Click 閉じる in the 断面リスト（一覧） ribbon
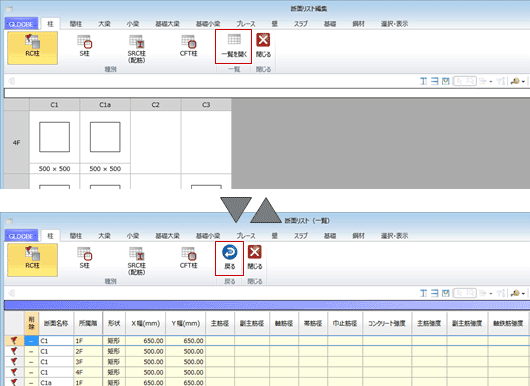The height and width of the screenshot is (386, 530). 255,258
